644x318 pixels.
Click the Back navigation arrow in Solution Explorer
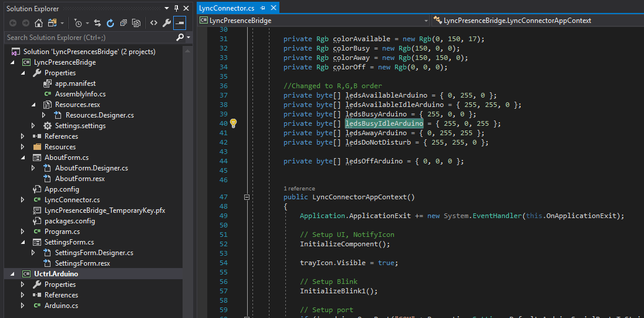[x=13, y=23]
